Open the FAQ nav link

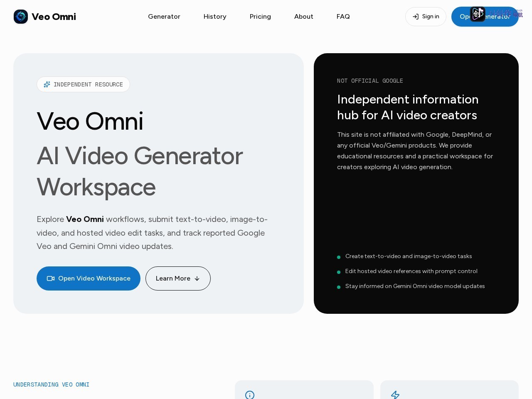343,17
